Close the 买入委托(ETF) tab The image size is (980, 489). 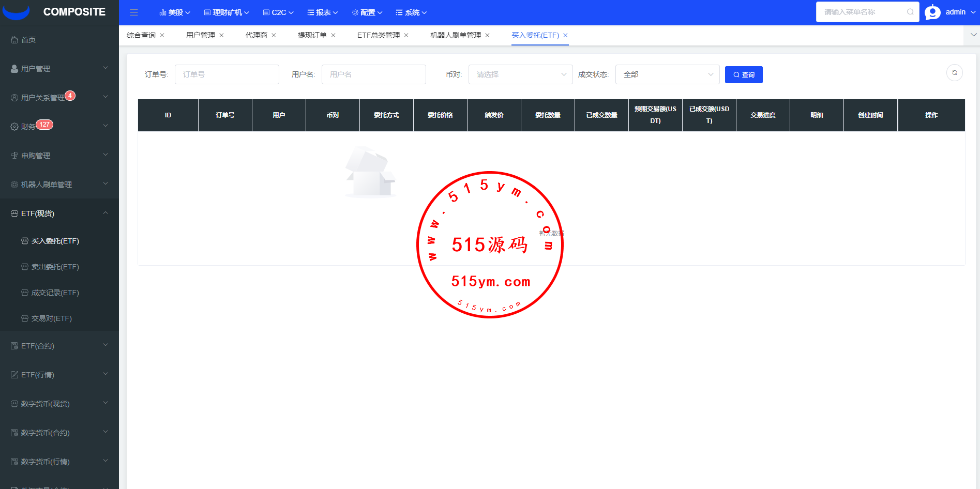click(x=565, y=35)
